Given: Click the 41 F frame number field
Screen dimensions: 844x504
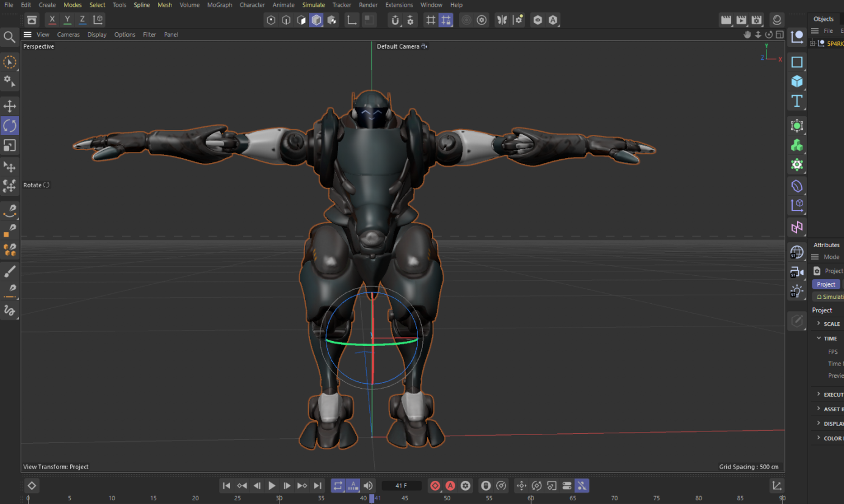Looking at the screenshot, I should 401,485.
